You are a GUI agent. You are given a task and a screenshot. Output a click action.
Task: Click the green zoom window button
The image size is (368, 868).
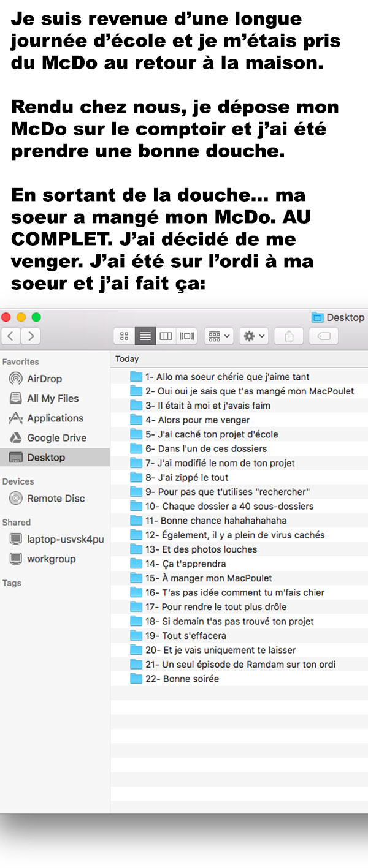pyautogui.click(x=36, y=317)
